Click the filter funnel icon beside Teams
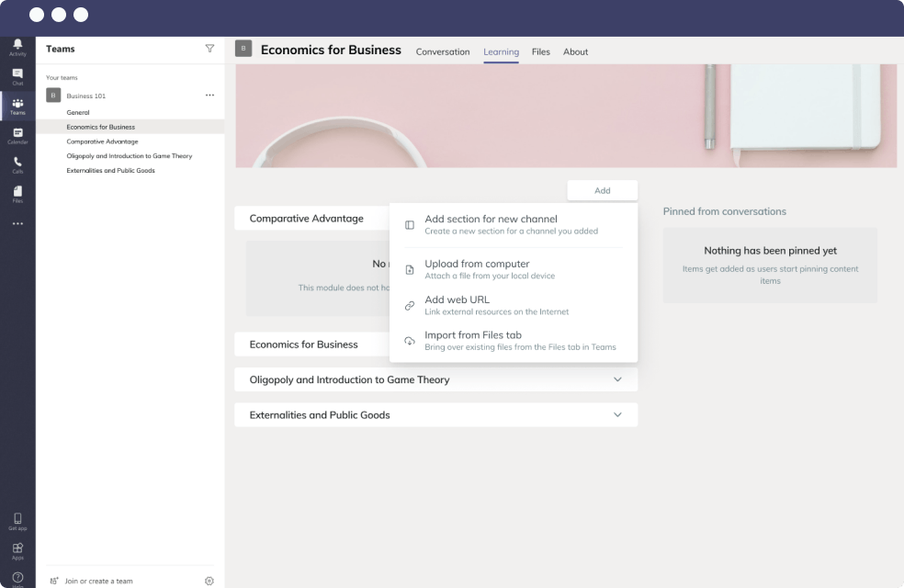The width and height of the screenshot is (904, 588). pyautogui.click(x=209, y=49)
